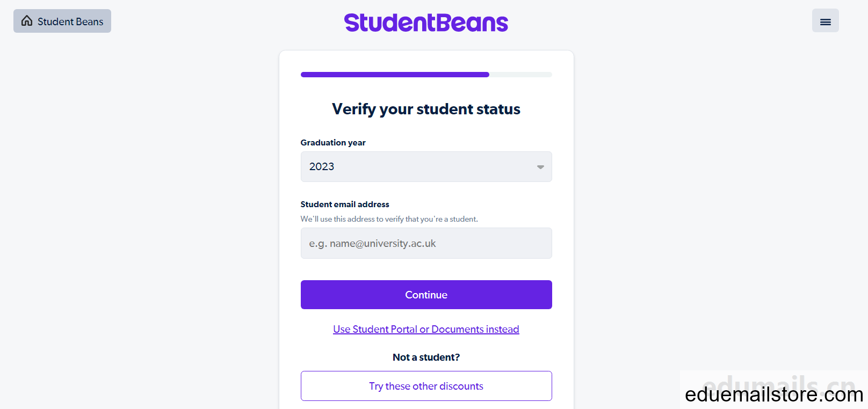Click the Student Beans home button label
The height and width of the screenshot is (409, 868).
click(x=70, y=21)
